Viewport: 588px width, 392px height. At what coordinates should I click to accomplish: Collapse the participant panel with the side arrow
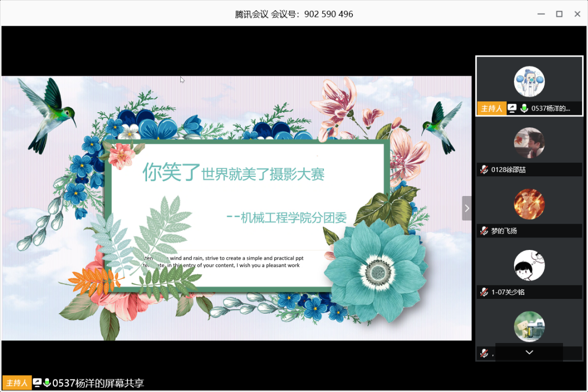(467, 208)
